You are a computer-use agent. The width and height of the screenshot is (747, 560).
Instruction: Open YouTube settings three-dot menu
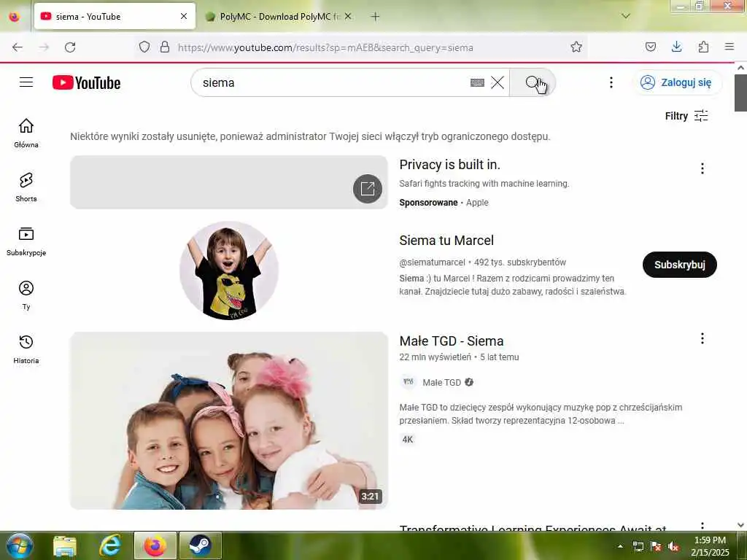611,83
